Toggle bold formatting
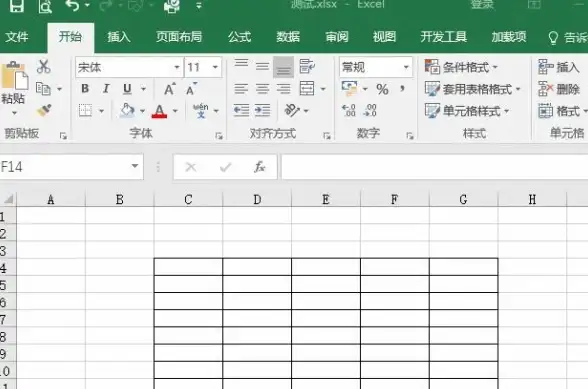Image resolution: width=588 pixels, height=389 pixels. pos(85,89)
